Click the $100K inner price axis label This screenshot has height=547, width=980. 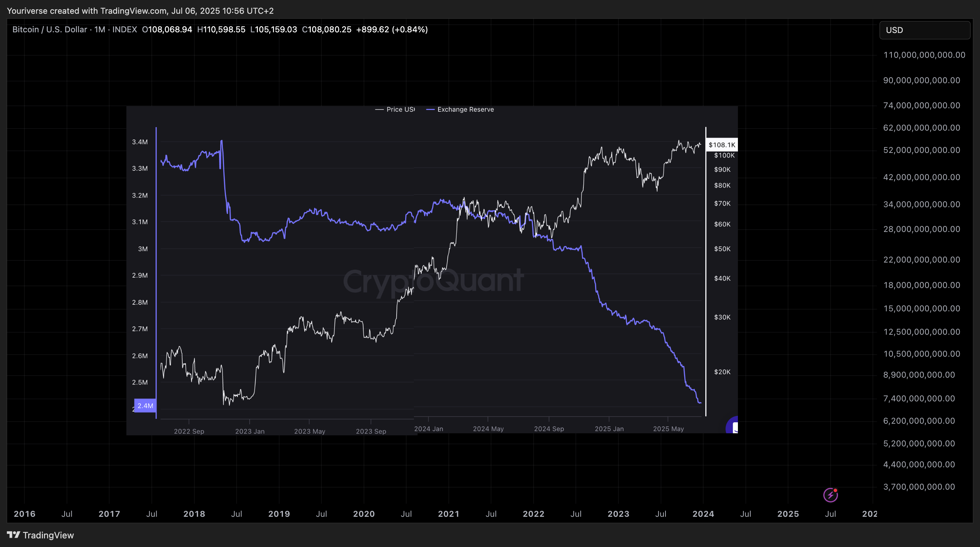pyautogui.click(x=724, y=155)
